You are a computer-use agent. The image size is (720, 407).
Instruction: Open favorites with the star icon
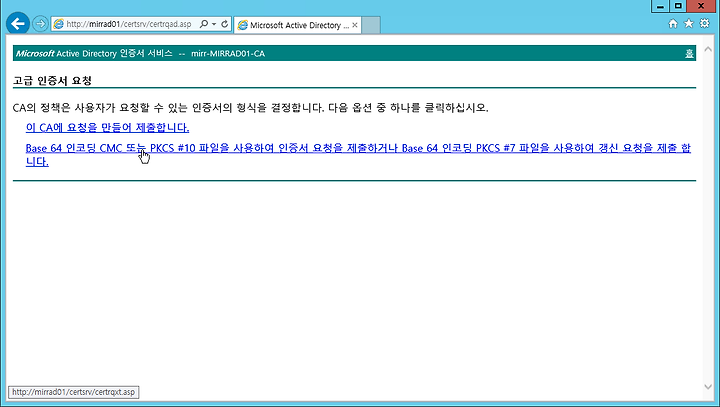689,23
